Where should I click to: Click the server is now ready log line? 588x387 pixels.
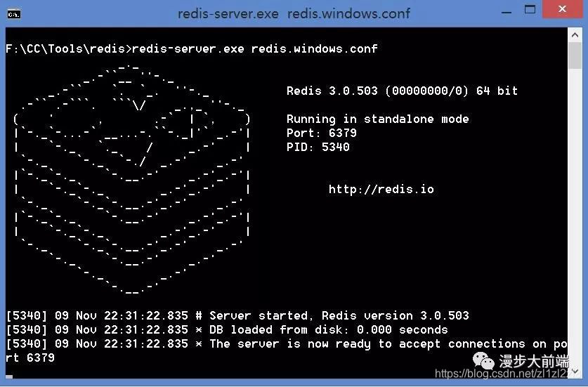(287, 343)
